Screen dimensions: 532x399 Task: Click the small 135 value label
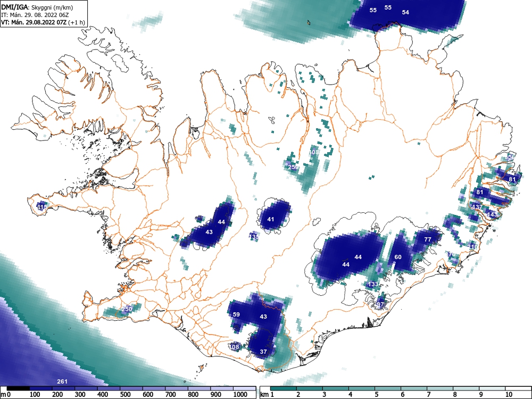pyautogui.click(x=254, y=236)
